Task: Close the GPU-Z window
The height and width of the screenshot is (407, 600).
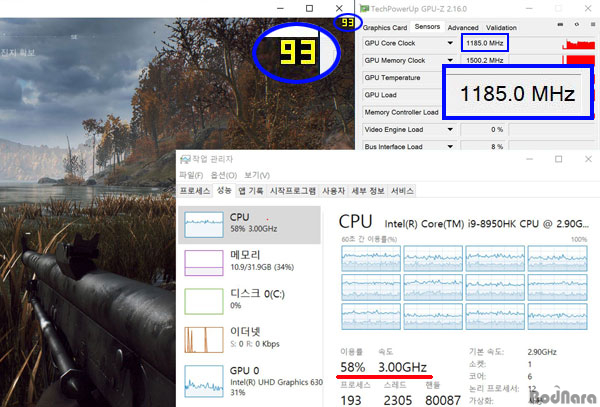Action: click(x=588, y=8)
